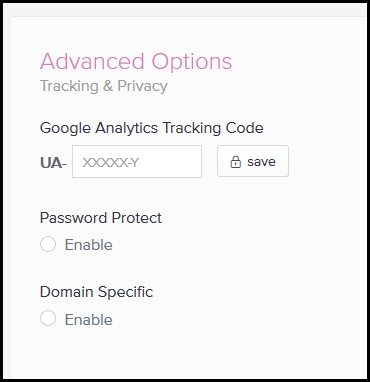The height and width of the screenshot is (382, 370).
Task: Click the Password Protect section label
Action: point(101,218)
